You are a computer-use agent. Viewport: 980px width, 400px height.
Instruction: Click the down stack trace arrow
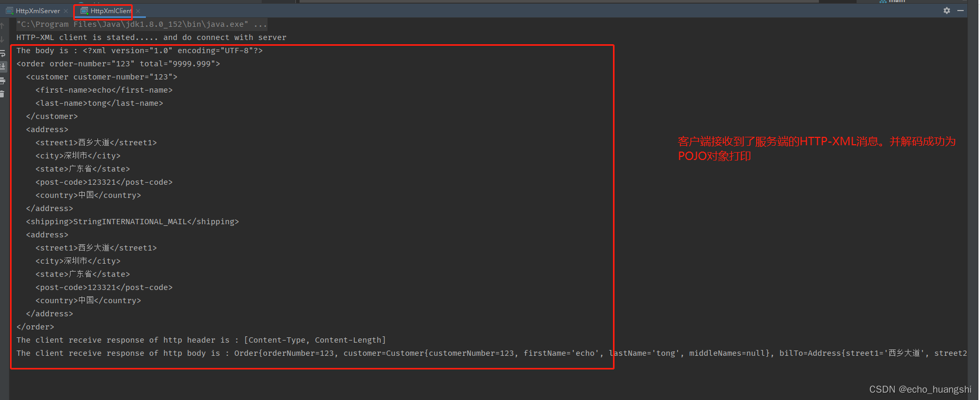(x=3, y=39)
